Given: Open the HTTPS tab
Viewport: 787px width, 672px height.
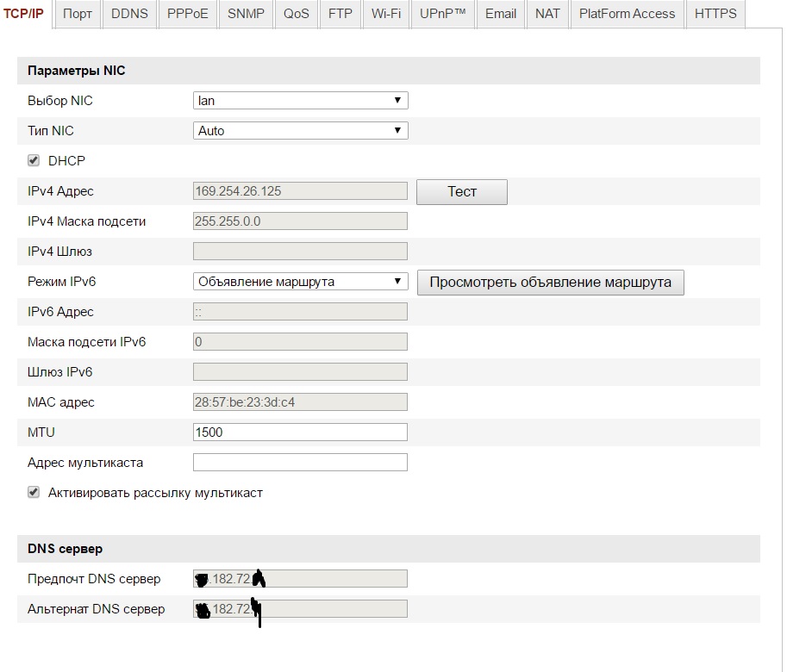Looking at the screenshot, I should [x=715, y=14].
